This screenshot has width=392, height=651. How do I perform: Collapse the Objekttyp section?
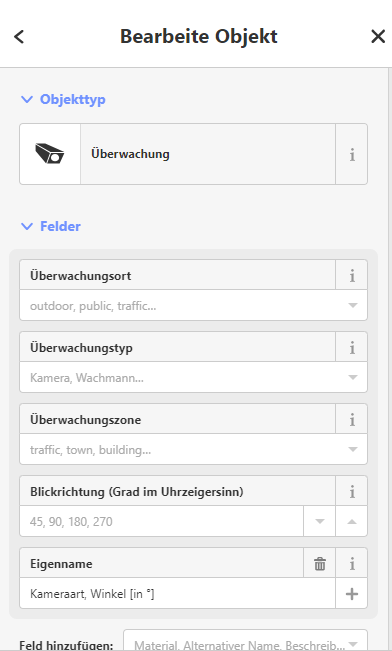coord(63,99)
